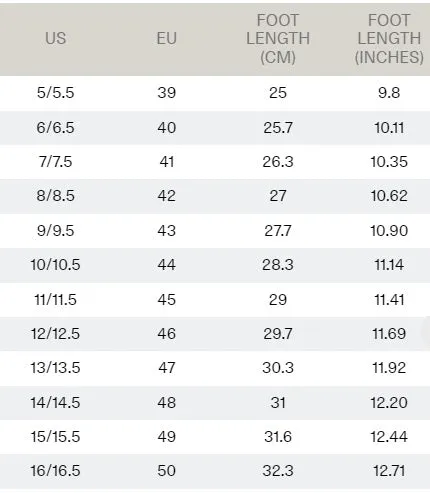The width and height of the screenshot is (430, 493).
Task: Click the 11.69 inches cell
Action: point(389,334)
